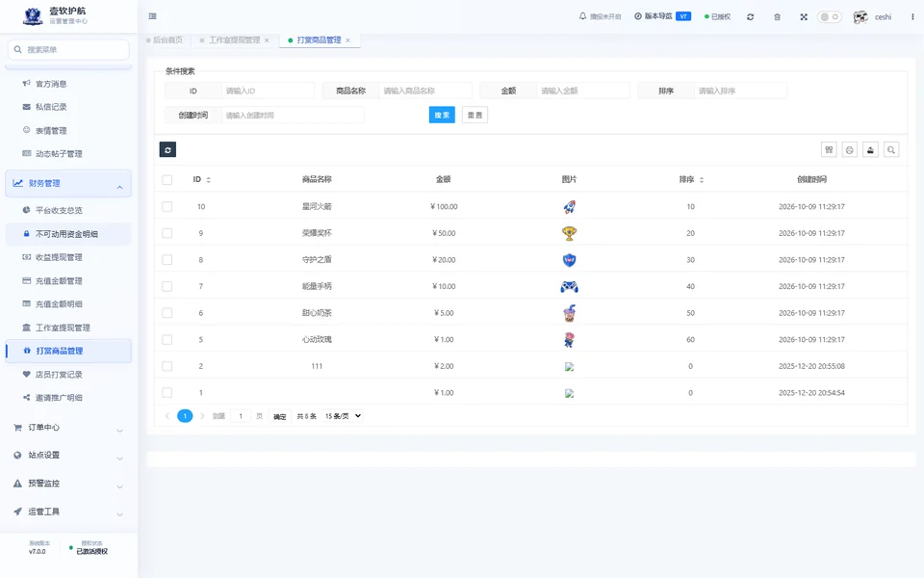Click the broken image in row 111
The width and height of the screenshot is (924, 578).
(569, 366)
